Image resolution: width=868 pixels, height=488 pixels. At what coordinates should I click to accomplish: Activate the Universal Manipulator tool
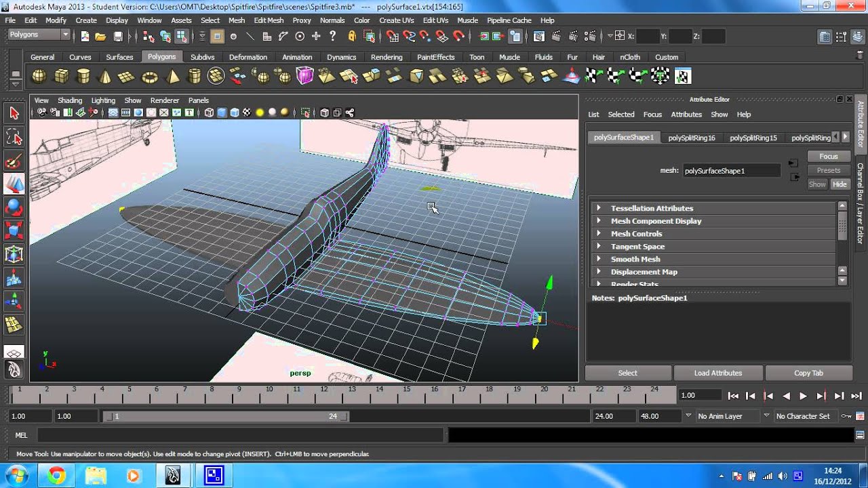(14, 254)
